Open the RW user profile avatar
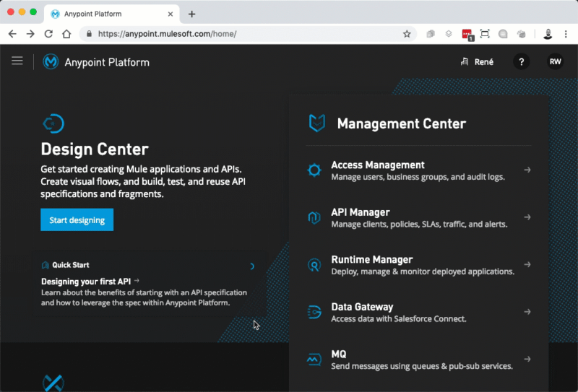Image resolution: width=578 pixels, height=392 pixels. click(555, 61)
